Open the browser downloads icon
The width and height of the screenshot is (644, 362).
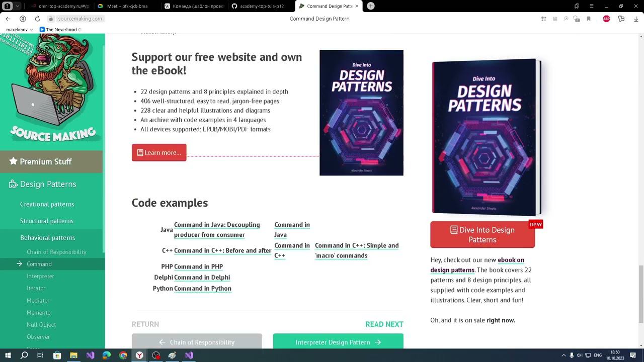click(x=636, y=19)
